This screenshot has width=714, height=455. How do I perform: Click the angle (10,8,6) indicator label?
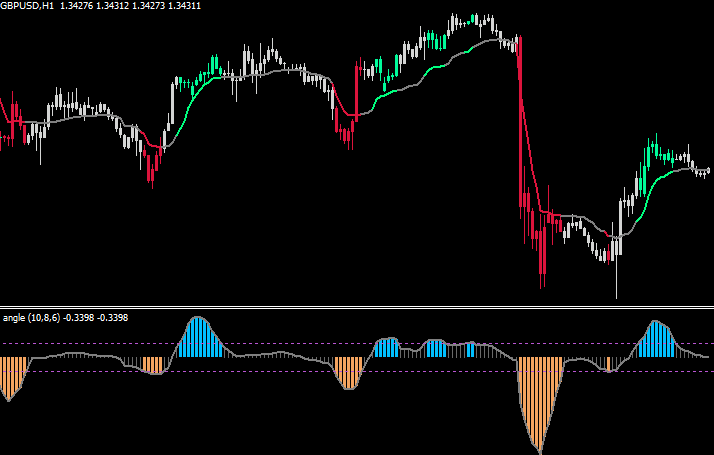pos(31,318)
